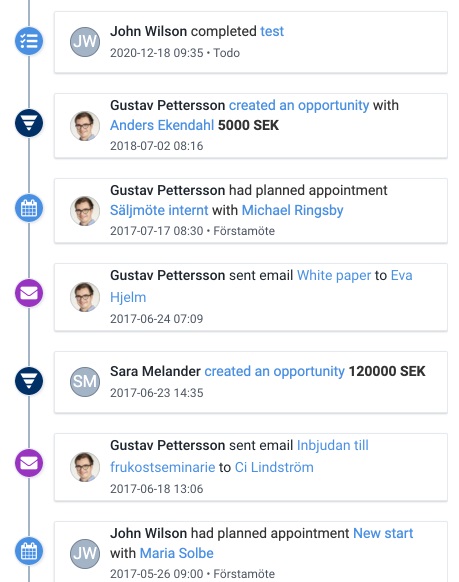The width and height of the screenshot is (459, 582).
Task: Open Ci Lindström contact link
Action: click(274, 467)
